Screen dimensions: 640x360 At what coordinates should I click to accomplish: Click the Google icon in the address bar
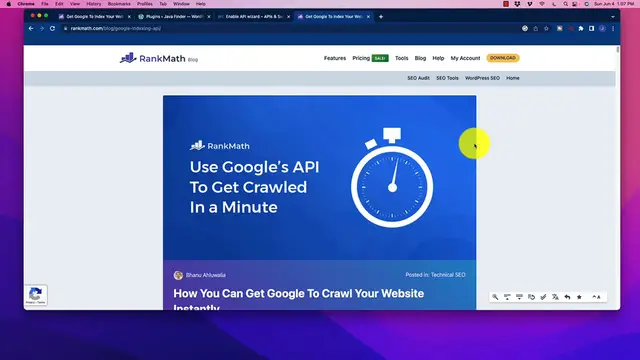[525, 29]
